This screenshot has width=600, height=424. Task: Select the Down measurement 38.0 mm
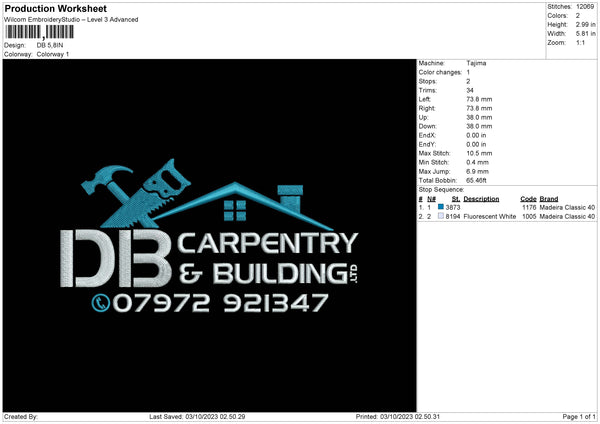pos(479,126)
